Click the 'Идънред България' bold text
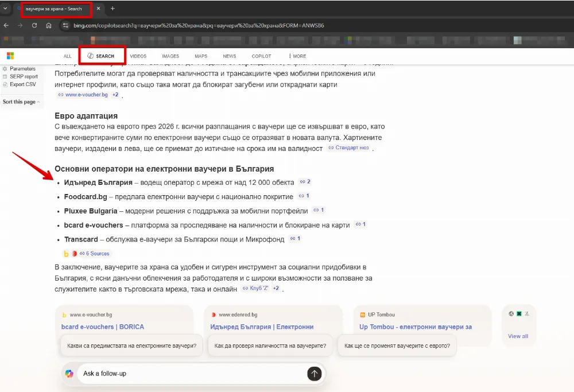 98,183
